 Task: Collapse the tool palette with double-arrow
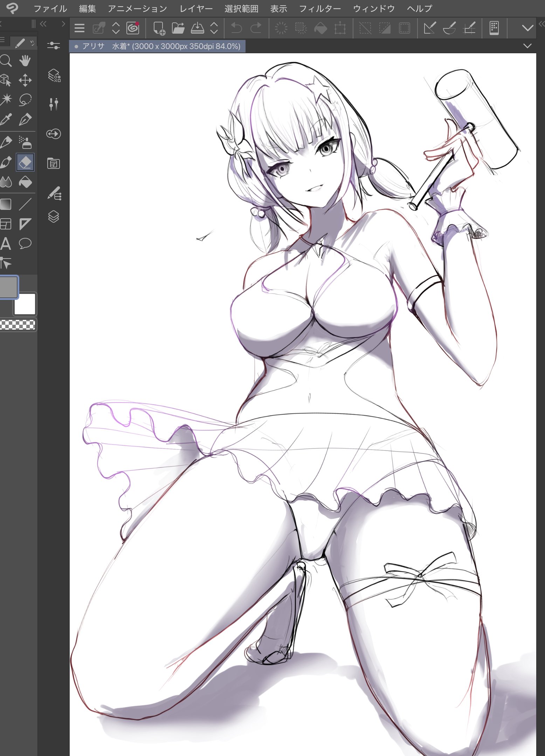(x=43, y=24)
